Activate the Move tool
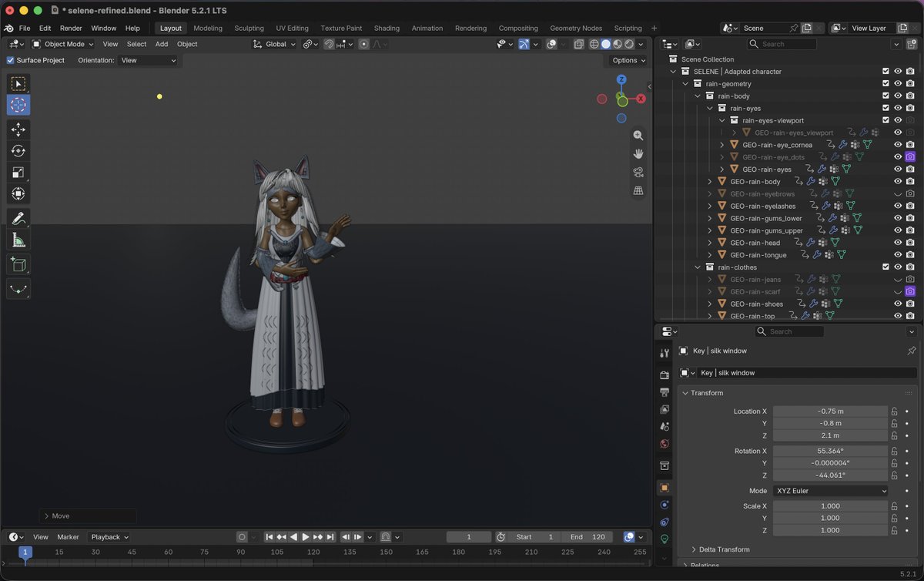Image resolution: width=924 pixels, height=581 pixels. 18,129
